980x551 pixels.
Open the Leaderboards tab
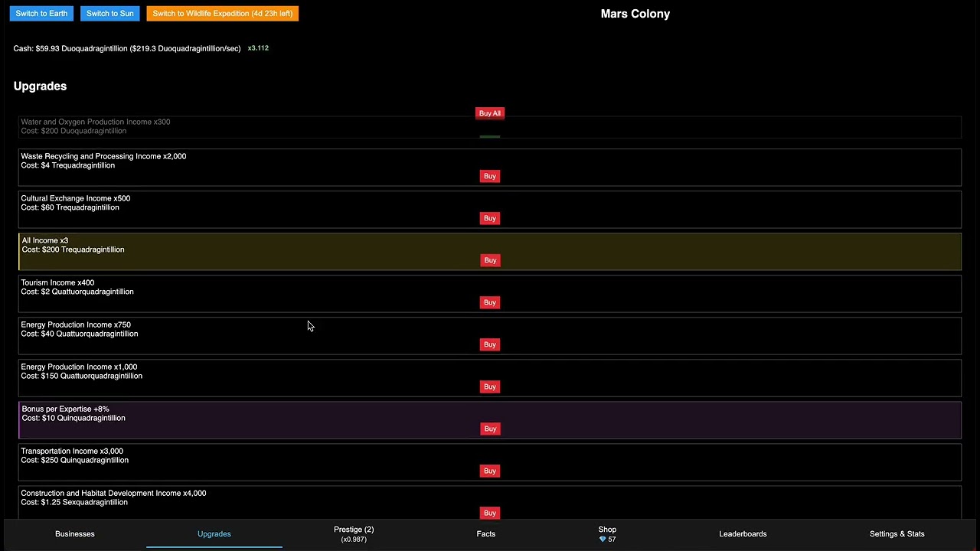(743, 533)
